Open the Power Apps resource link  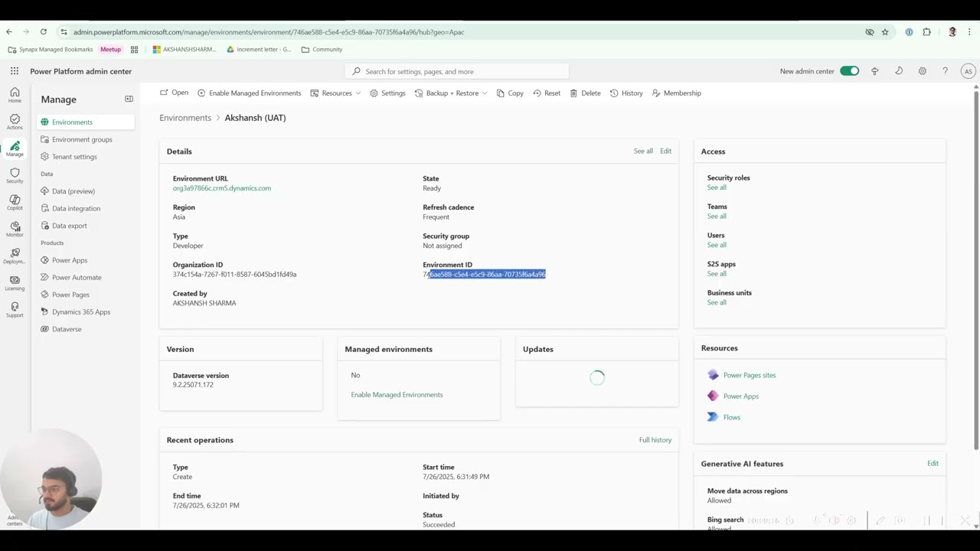(740, 396)
